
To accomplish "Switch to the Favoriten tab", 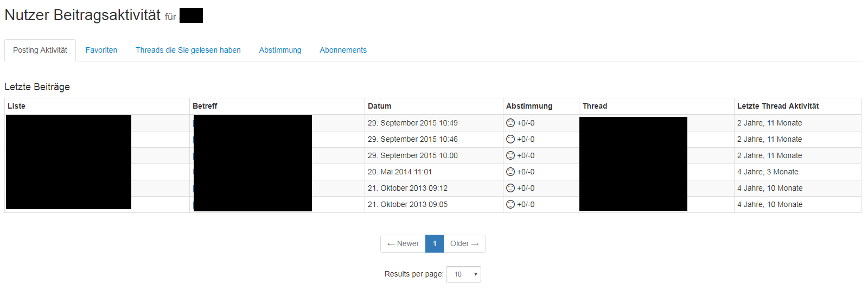I will pyautogui.click(x=101, y=50).
